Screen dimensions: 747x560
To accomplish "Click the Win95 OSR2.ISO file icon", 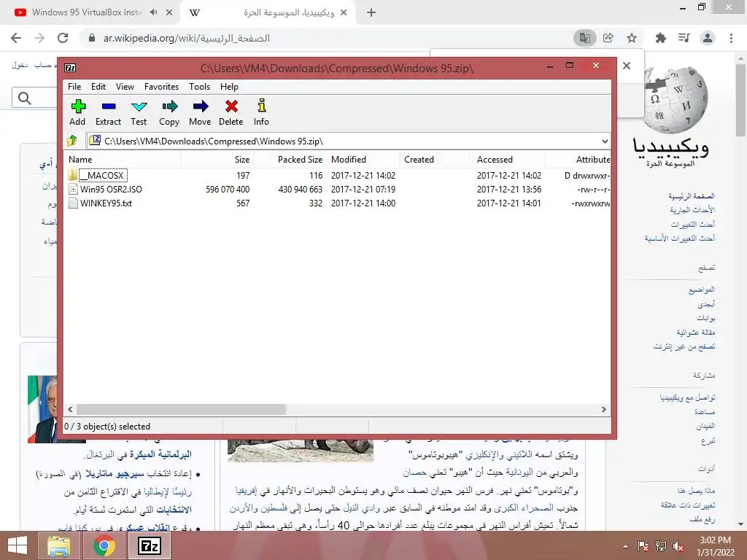I will point(73,189).
